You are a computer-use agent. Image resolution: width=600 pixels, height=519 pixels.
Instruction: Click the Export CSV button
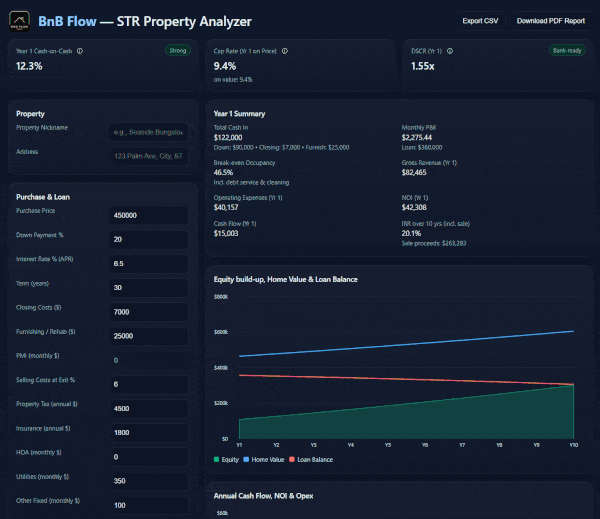coord(480,21)
